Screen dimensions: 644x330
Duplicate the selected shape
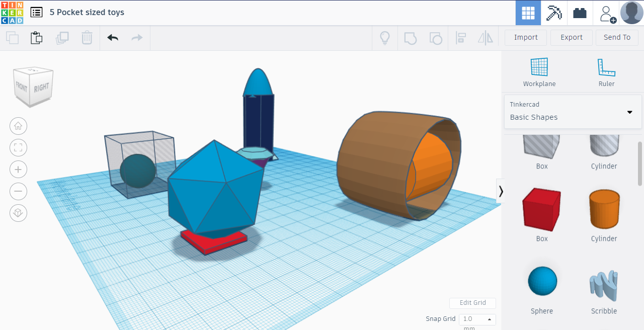click(62, 37)
